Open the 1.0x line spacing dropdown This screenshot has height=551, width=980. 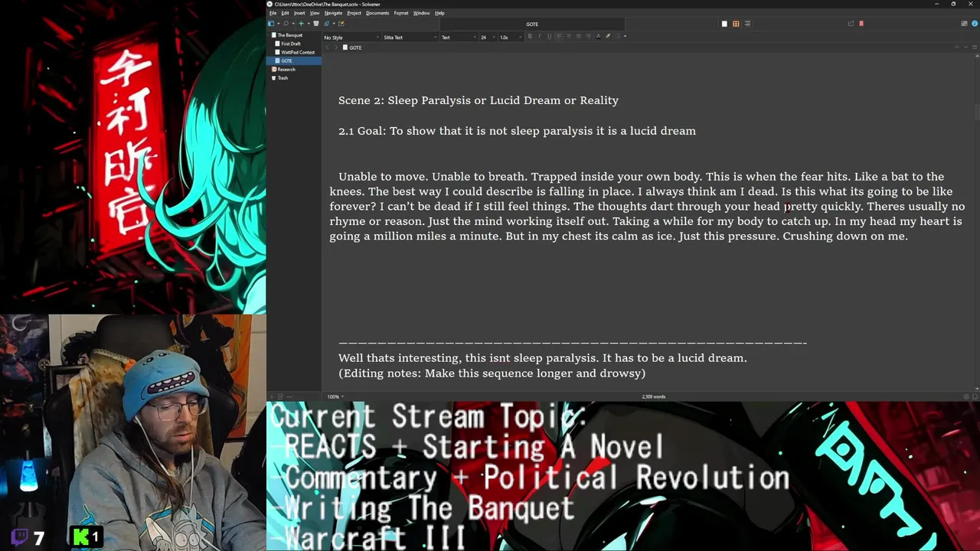tap(510, 37)
